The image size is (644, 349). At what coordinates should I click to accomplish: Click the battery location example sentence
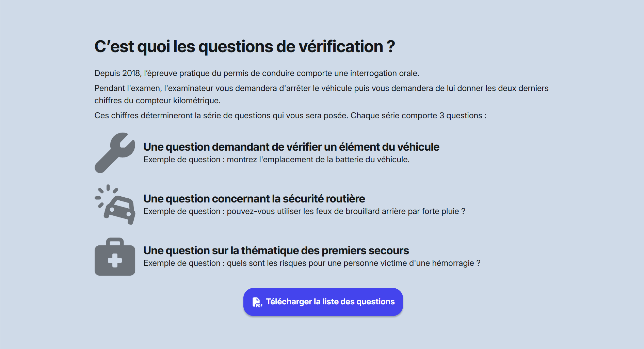(x=276, y=160)
